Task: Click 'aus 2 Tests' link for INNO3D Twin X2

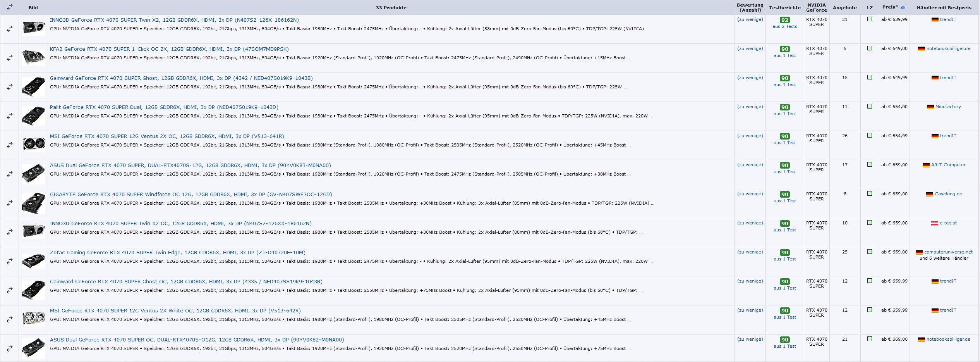Action: click(785, 26)
